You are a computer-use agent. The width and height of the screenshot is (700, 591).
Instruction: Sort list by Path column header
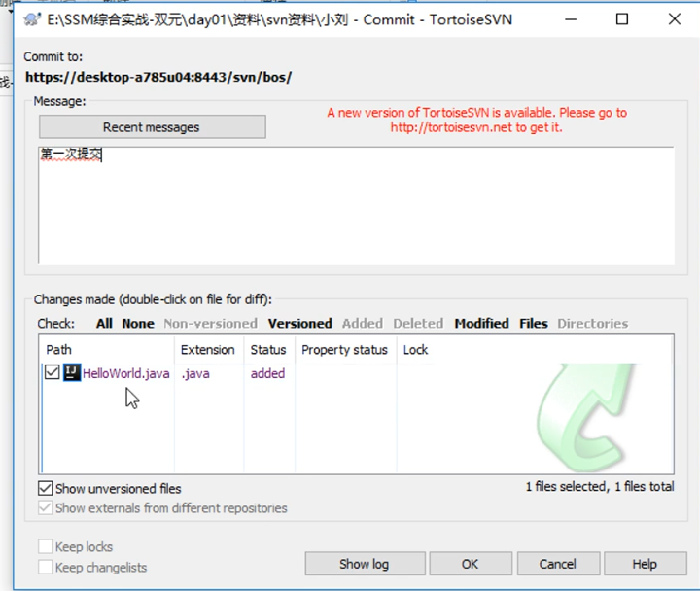click(107, 350)
